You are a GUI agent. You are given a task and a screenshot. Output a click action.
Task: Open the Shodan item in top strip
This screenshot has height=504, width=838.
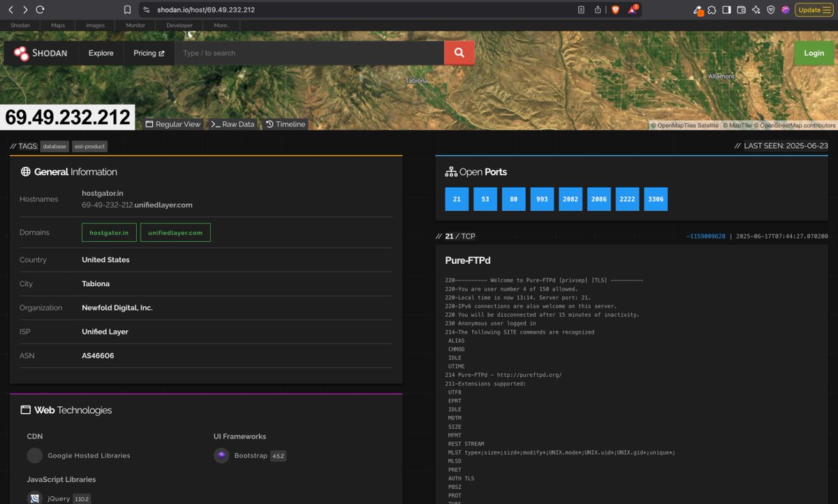tap(20, 25)
